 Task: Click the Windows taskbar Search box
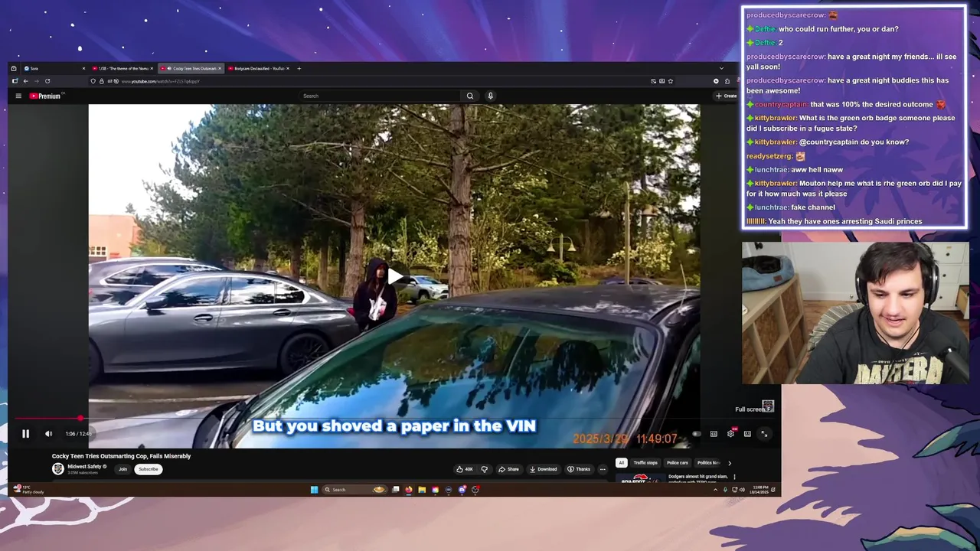pos(354,490)
